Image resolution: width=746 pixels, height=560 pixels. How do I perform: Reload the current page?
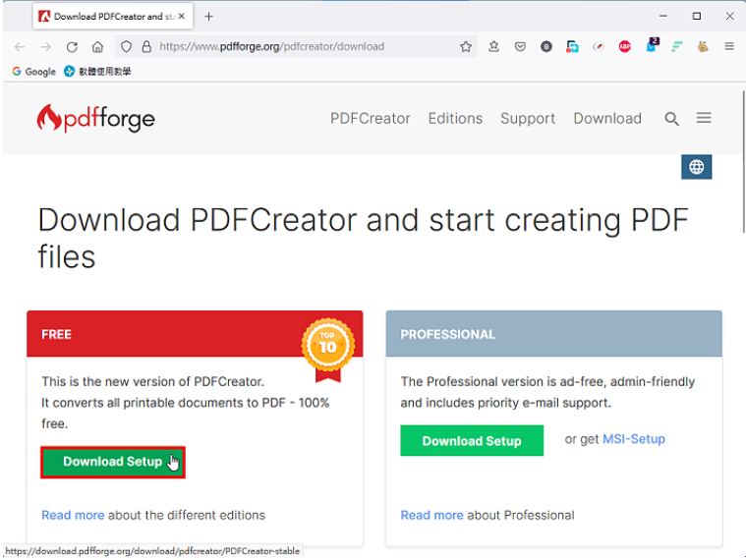(72, 46)
